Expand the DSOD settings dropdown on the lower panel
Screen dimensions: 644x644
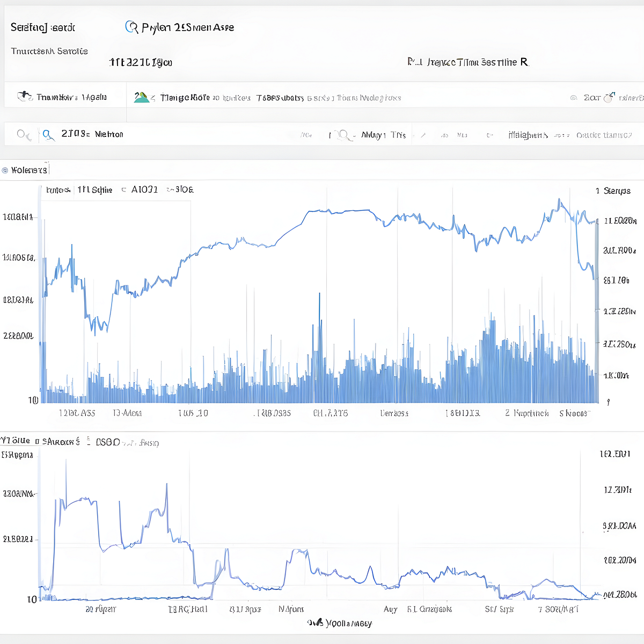[105, 442]
